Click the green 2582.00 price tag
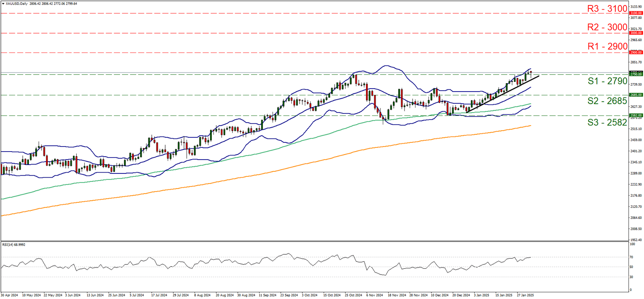This screenshot has width=644, height=299. tap(635, 115)
